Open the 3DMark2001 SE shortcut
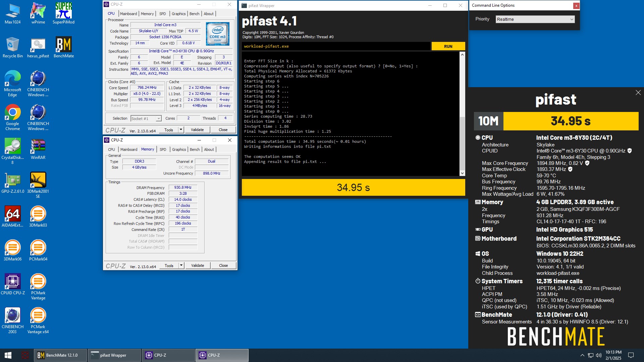The image size is (644, 362). click(38, 185)
